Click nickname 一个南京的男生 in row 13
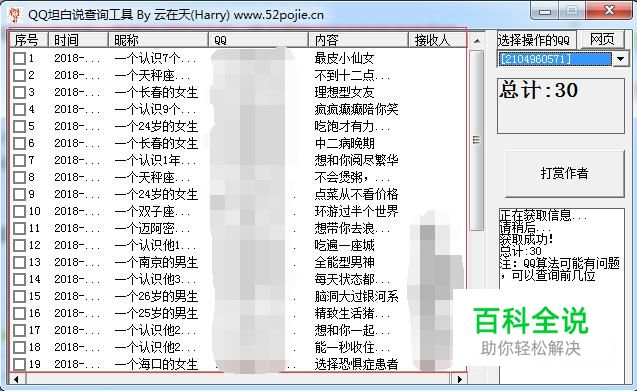 (x=156, y=263)
